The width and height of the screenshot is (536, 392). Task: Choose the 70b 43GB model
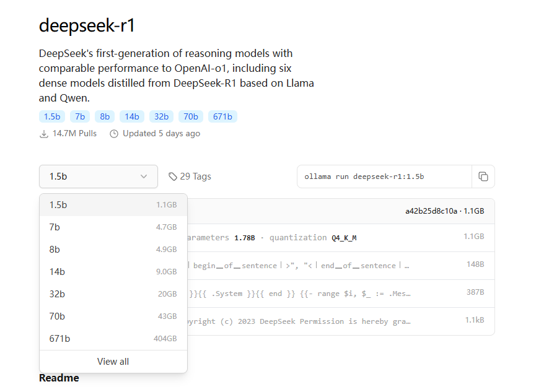click(x=113, y=316)
